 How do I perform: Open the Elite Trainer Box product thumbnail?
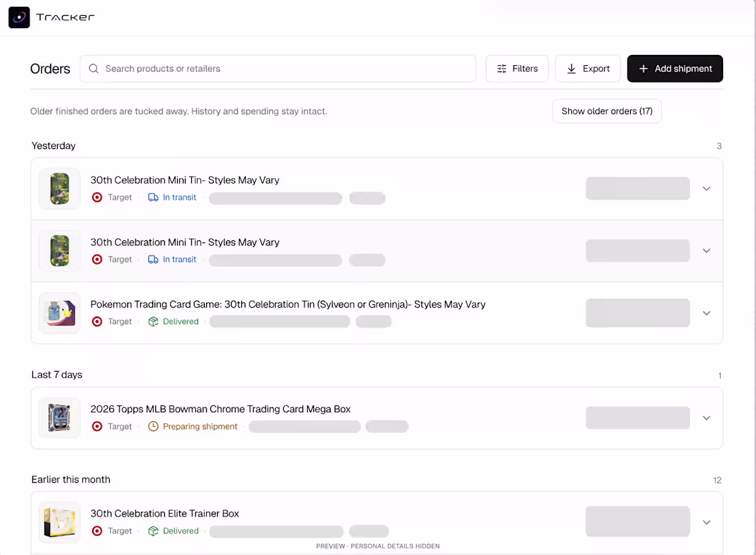[x=60, y=522]
